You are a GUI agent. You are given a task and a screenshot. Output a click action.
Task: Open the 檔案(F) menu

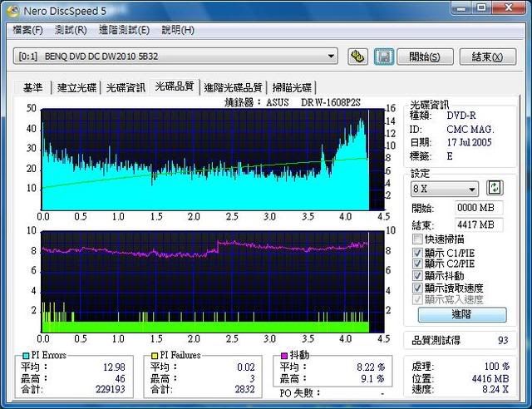point(27,30)
